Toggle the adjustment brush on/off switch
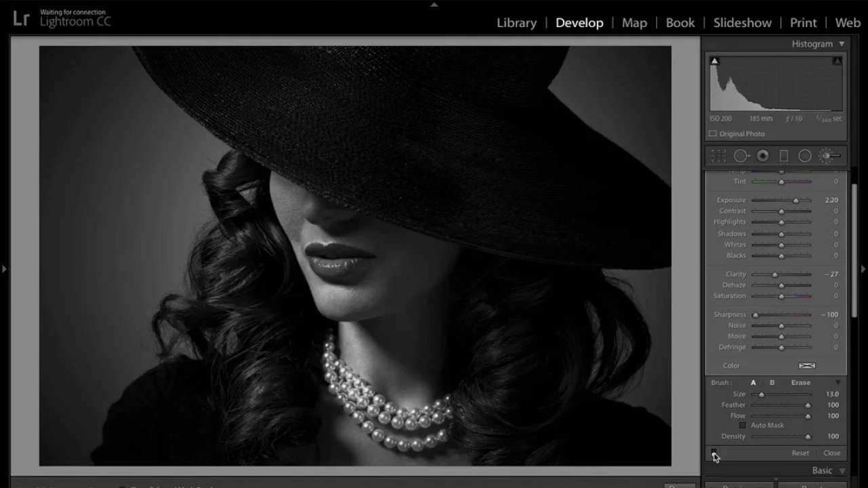868x488 pixels. click(x=714, y=452)
